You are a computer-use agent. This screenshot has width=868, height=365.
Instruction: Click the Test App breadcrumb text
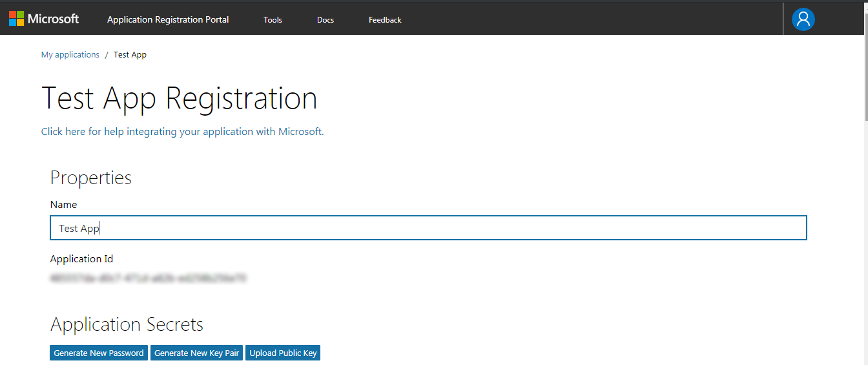pos(130,55)
